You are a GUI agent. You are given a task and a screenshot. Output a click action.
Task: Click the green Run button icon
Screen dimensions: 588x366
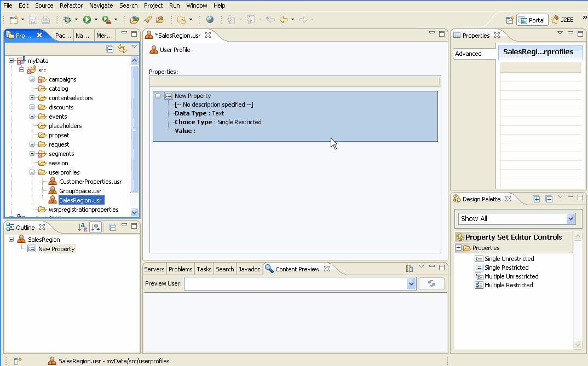tap(87, 20)
